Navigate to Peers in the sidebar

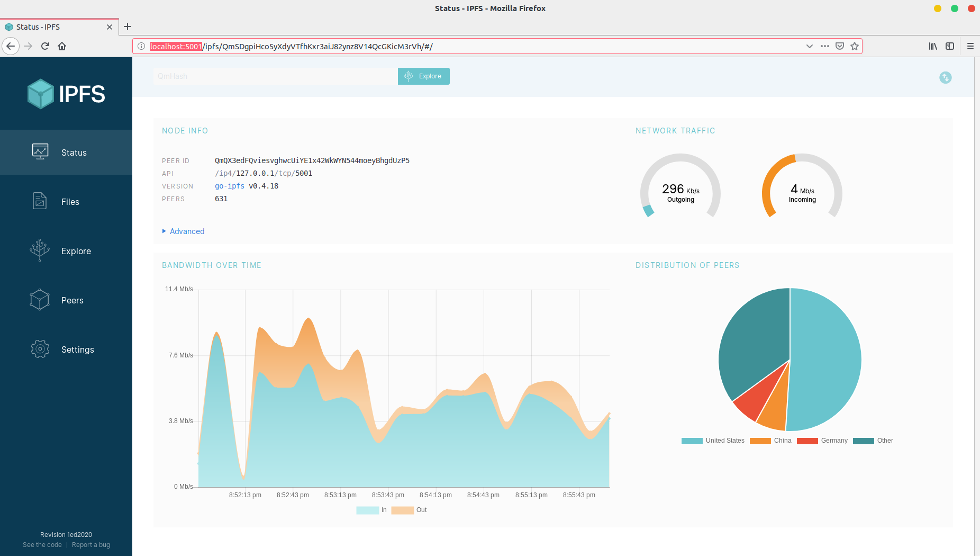tap(66, 300)
